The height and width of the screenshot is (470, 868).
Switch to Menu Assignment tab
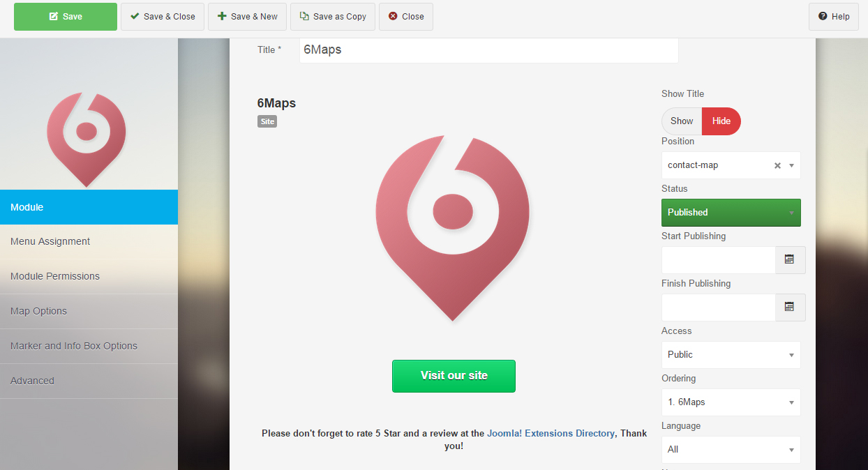[x=89, y=242]
